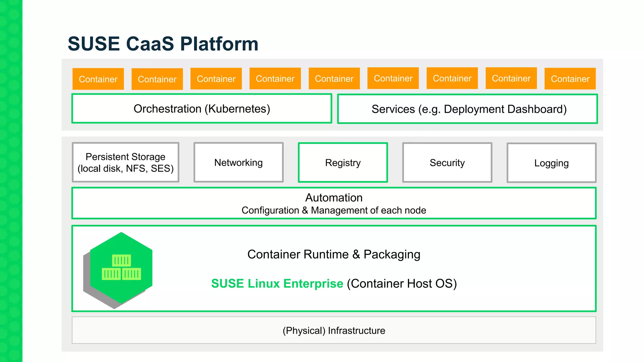Select the (Physical) Infrastructure bar
Screen dimensions: 644x362
point(334,330)
